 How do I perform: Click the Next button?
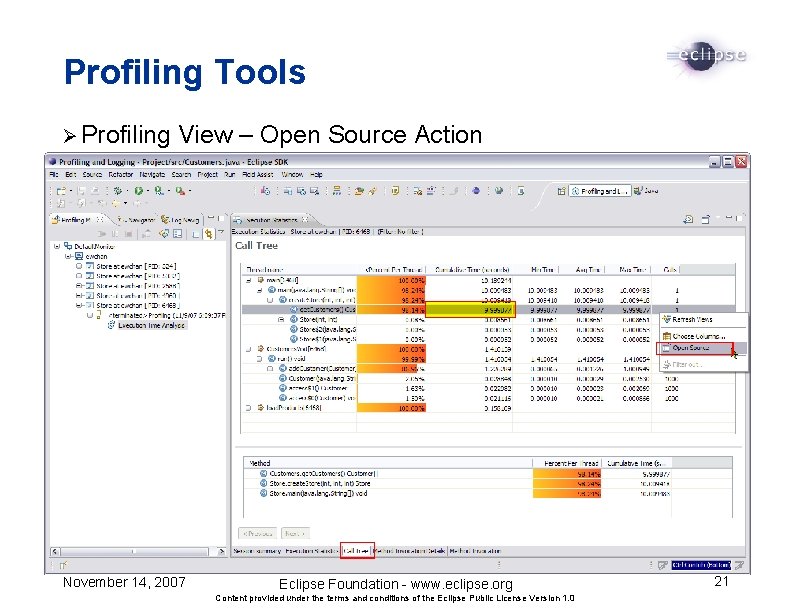click(x=295, y=533)
